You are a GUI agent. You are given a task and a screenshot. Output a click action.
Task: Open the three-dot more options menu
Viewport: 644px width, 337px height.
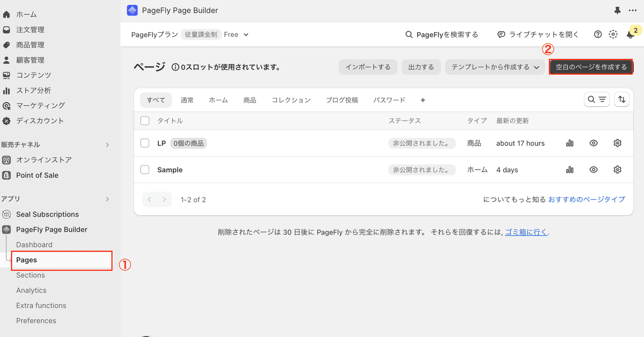(633, 10)
